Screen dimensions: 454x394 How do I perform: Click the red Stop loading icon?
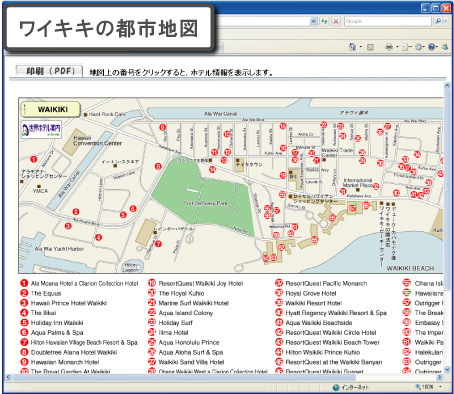336,21
